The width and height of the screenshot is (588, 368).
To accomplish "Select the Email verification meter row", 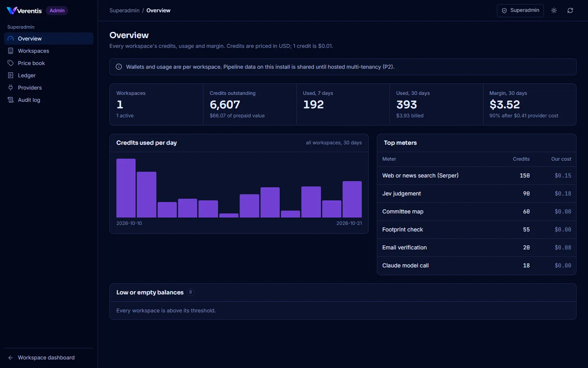I will click(x=477, y=247).
